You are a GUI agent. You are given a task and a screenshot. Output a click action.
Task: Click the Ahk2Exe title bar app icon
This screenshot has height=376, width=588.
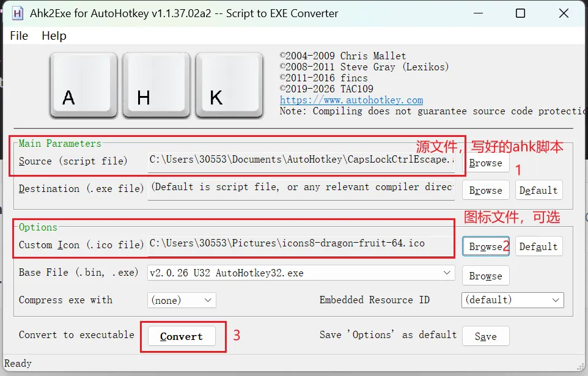[x=17, y=13]
